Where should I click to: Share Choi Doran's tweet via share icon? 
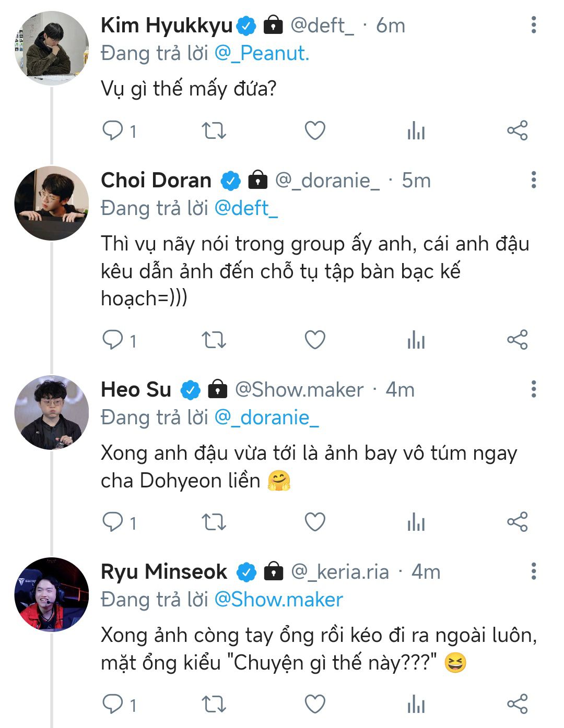[518, 340]
